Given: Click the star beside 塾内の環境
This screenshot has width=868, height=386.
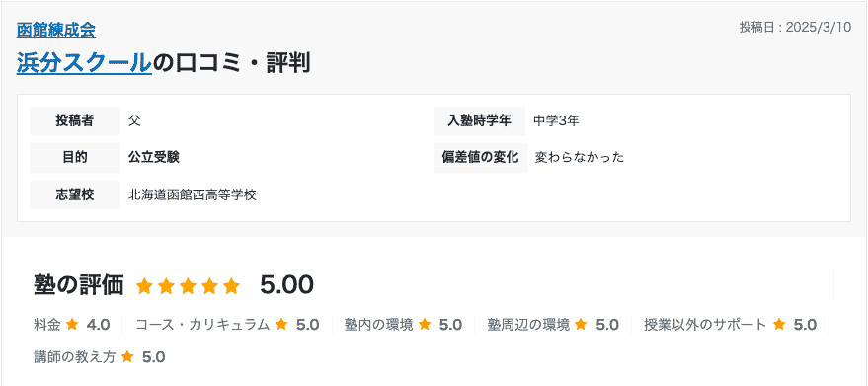Looking at the screenshot, I should (x=425, y=325).
